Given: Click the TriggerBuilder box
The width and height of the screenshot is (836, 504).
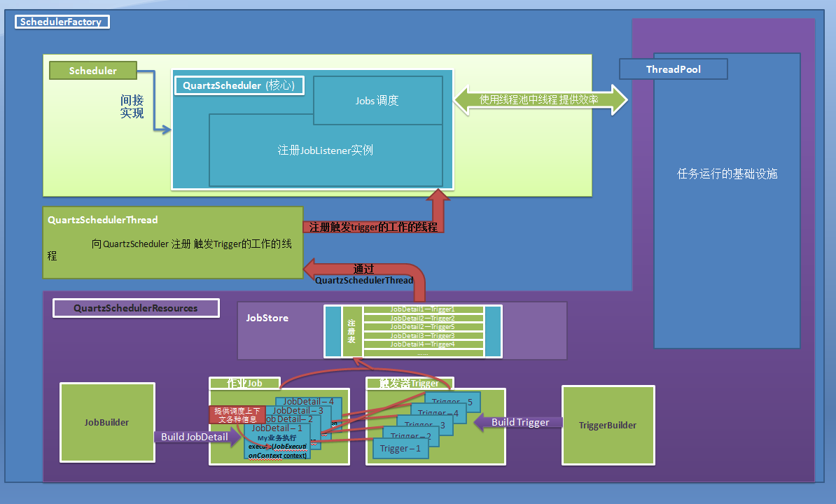Looking at the screenshot, I should [x=608, y=425].
